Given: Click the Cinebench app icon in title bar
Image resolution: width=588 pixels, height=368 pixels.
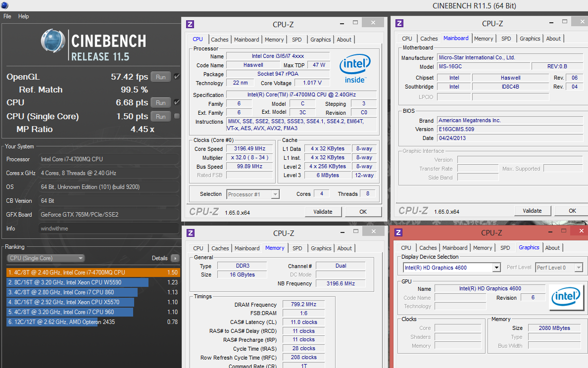Looking at the screenshot, I should pos(4,5).
